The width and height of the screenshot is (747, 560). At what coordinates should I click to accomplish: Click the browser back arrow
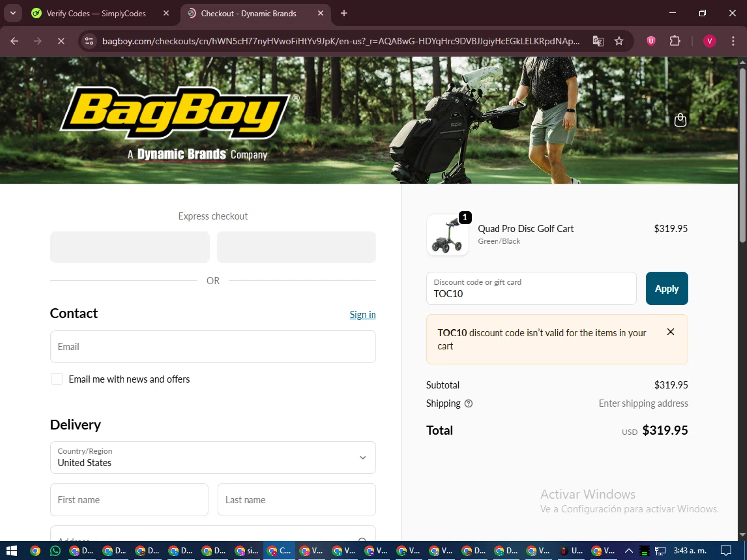(x=14, y=41)
